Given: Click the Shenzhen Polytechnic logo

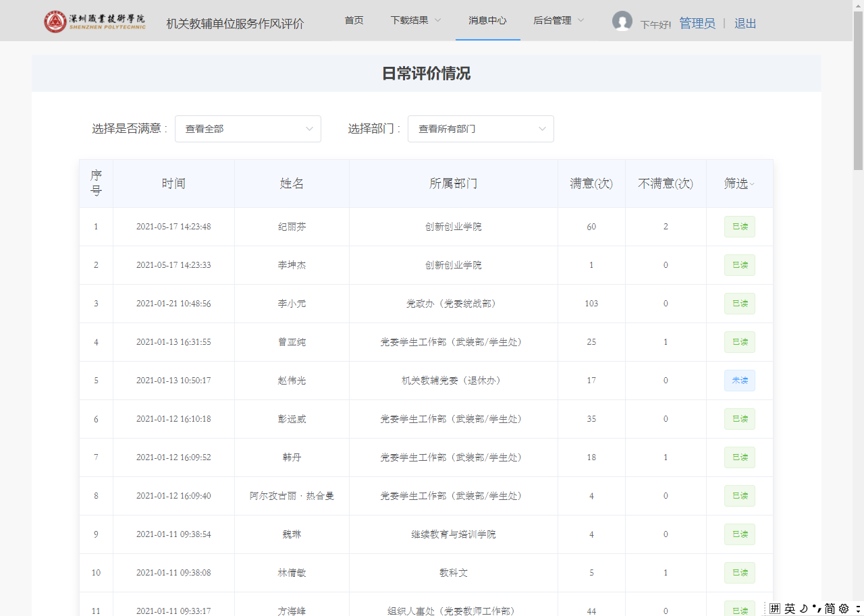Looking at the screenshot, I should click(x=94, y=22).
